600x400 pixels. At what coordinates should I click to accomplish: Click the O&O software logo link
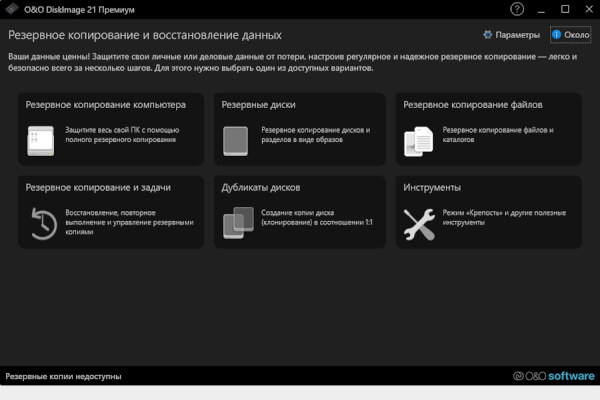[554, 376]
